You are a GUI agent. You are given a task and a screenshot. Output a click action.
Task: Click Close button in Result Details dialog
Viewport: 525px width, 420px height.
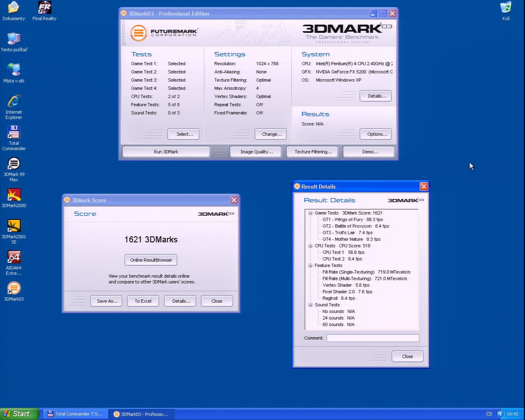click(407, 356)
